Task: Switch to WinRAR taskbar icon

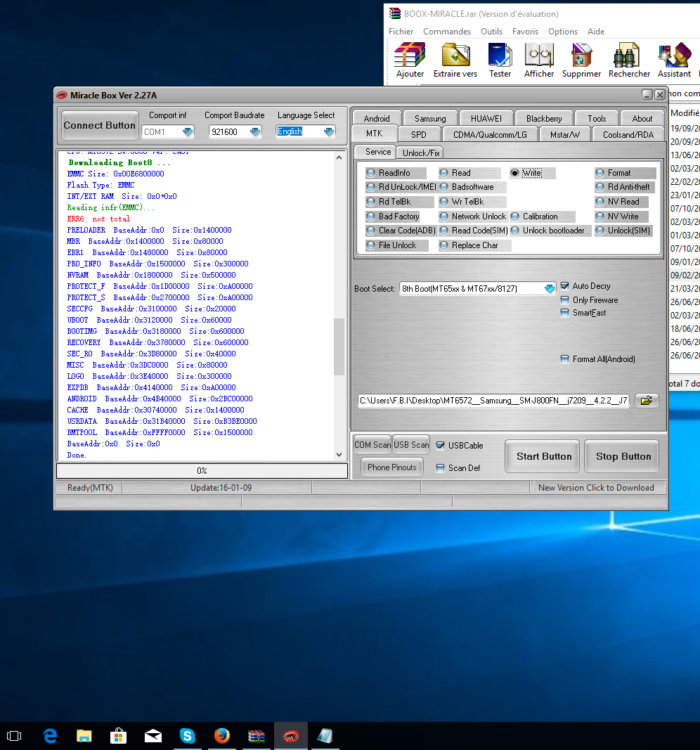Action: click(x=257, y=736)
